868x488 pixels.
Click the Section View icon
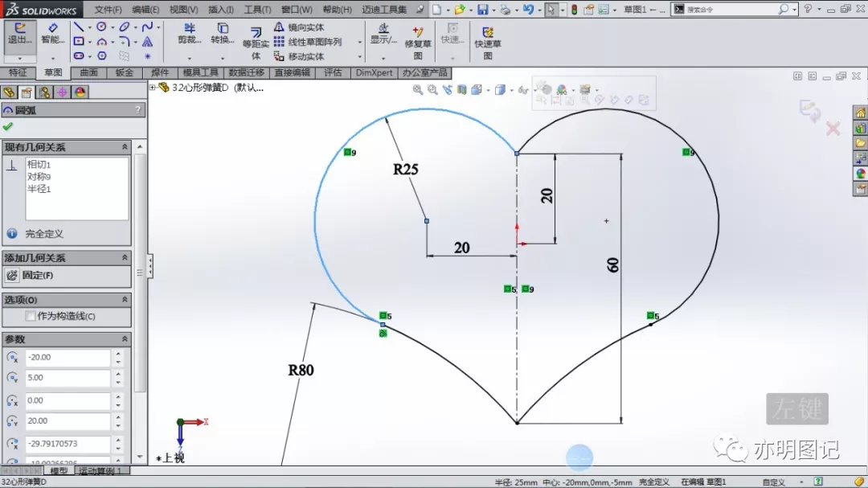461,90
